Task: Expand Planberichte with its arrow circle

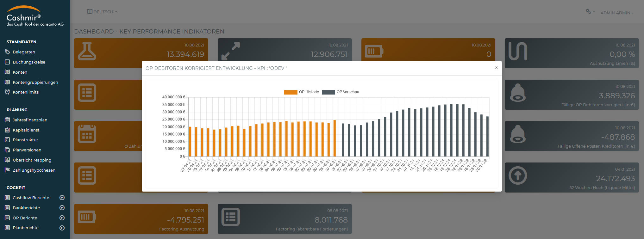Action: click(x=62, y=228)
